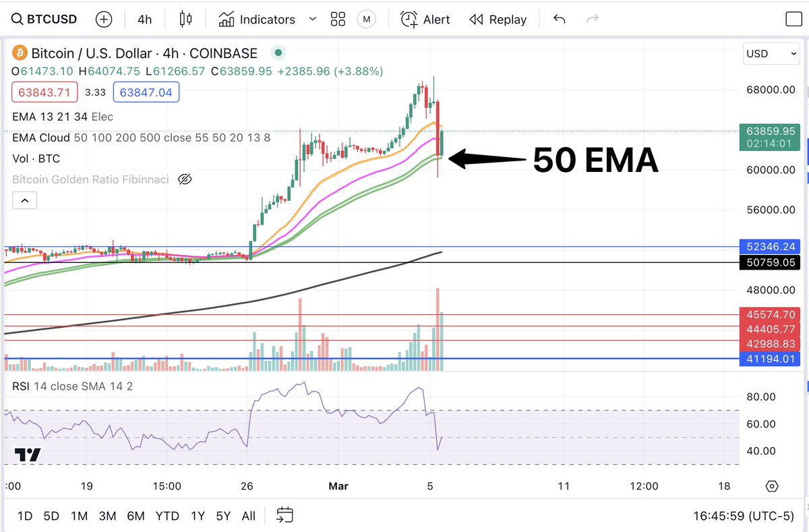Select the YTD range tab
The image size is (809, 532).
[x=167, y=515]
